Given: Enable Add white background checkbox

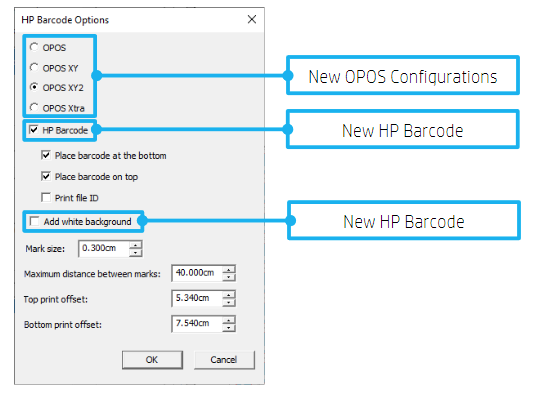Looking at the screenshot, I should 34,221.
